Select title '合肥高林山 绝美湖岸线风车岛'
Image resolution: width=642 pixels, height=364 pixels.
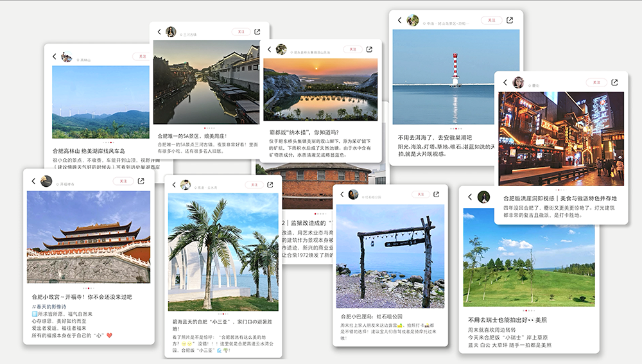[x=89, y=151]
